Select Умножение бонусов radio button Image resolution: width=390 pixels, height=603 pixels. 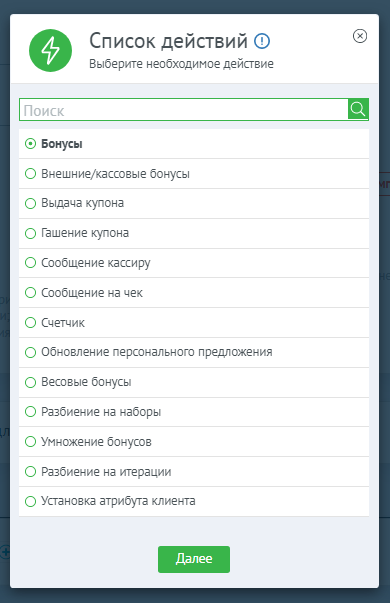(30, 441)
